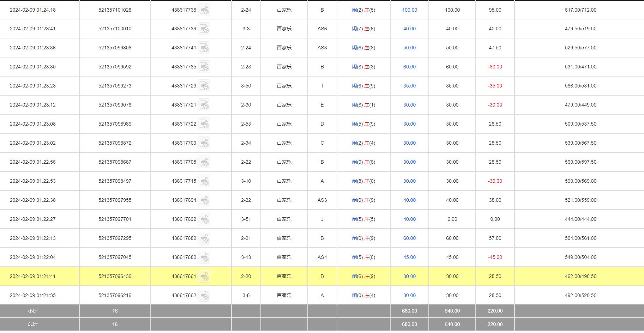
Task: Select result 闲(0) 庄(4)
Action: [x=363, y=295]
